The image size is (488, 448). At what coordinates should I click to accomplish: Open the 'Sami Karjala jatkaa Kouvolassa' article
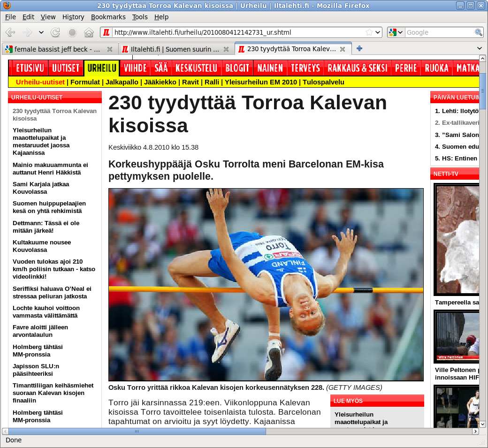pyautogui.click(x=41, y=188)
